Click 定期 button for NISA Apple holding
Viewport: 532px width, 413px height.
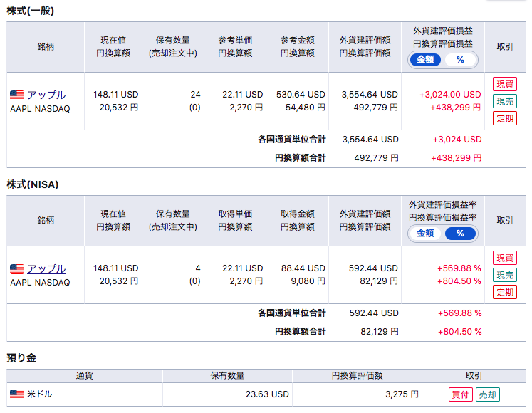coord(505,292)
